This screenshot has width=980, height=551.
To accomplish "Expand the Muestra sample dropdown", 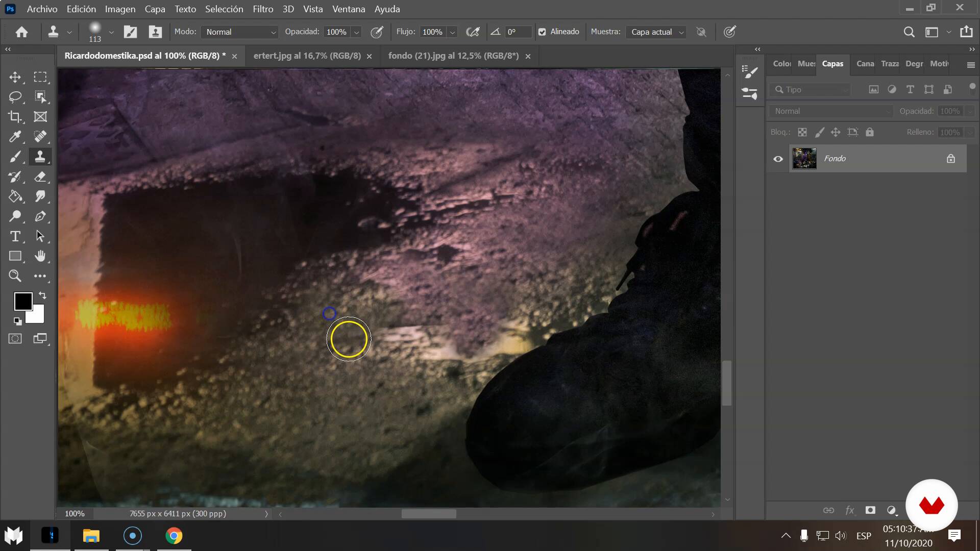I will (x=656, y=32).
